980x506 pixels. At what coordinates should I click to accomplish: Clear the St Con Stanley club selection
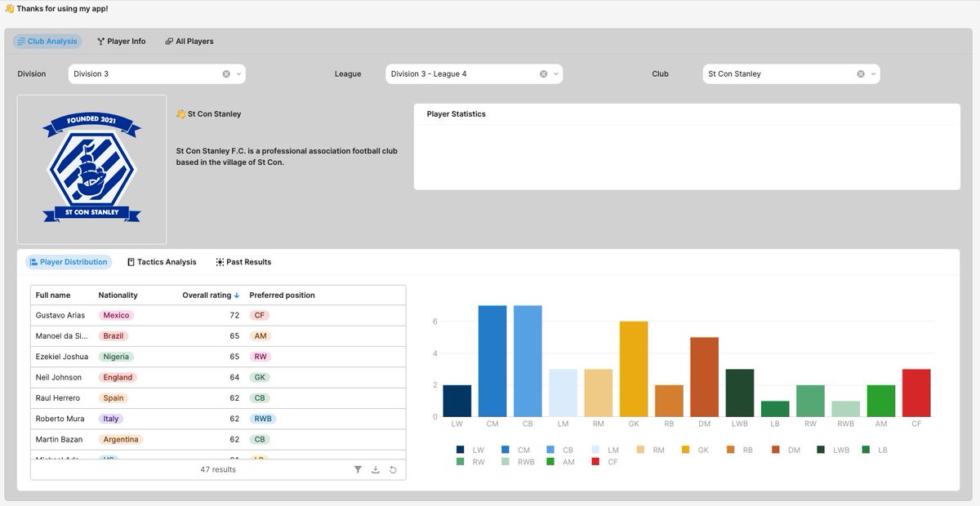point(860,73)
